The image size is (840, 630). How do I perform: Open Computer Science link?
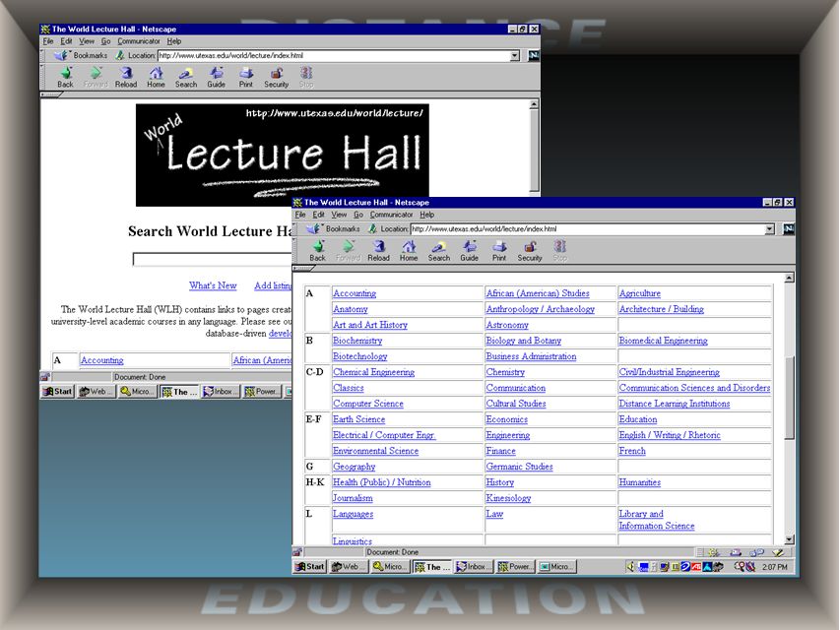[x=368, y=404]
